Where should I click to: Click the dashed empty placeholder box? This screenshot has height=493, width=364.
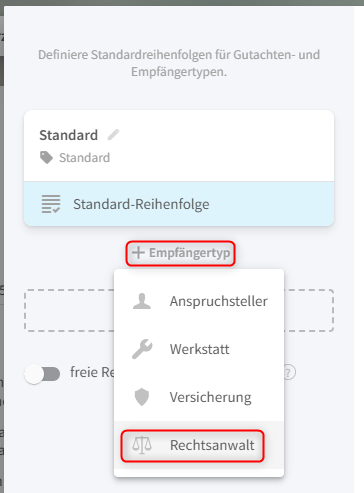click(x=179, y=310)
